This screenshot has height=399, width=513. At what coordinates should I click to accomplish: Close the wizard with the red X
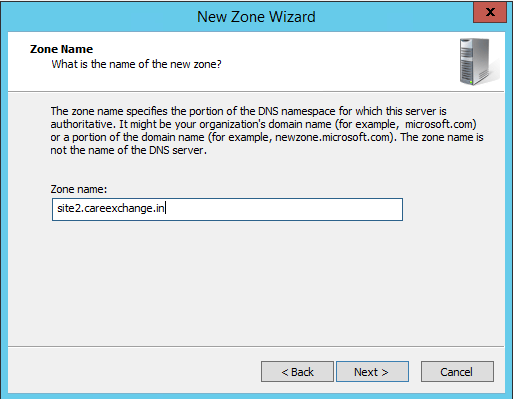490,12
